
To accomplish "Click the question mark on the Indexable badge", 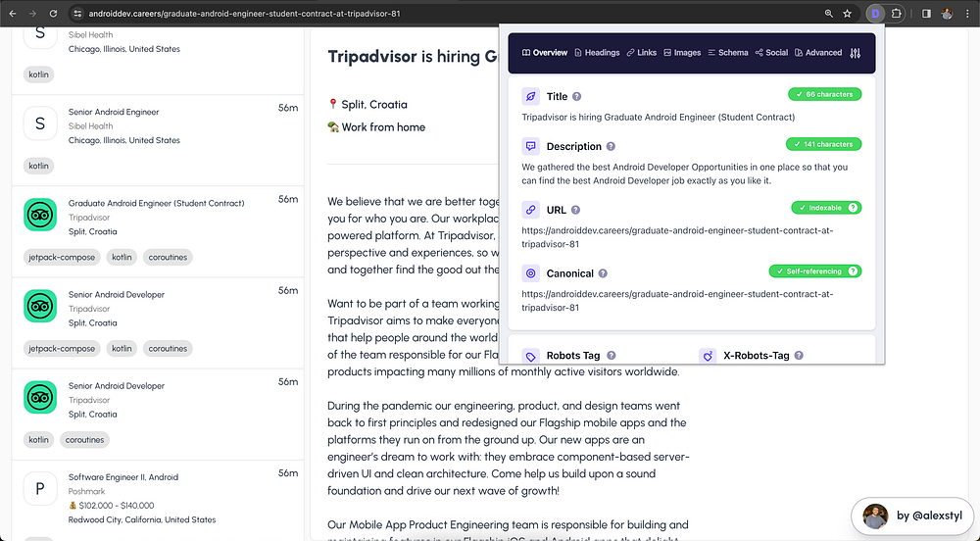I will pos(854,208).
